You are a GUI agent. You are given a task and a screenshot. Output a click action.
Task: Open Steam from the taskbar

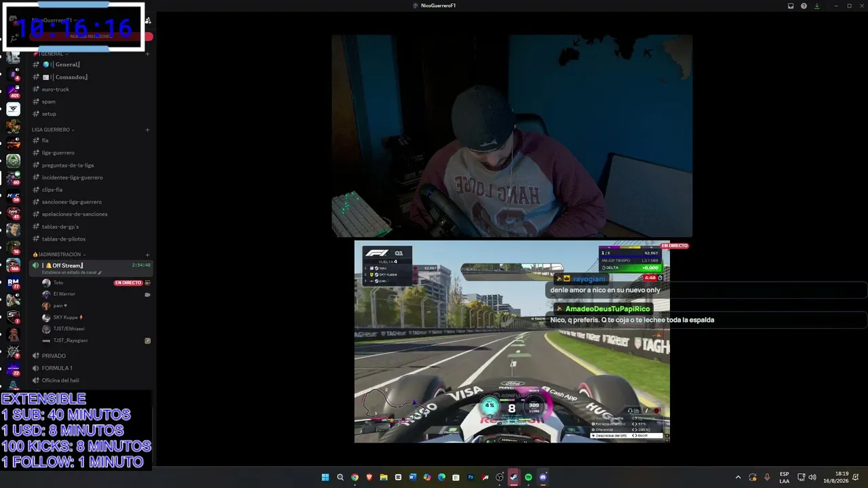coord(514,477)
